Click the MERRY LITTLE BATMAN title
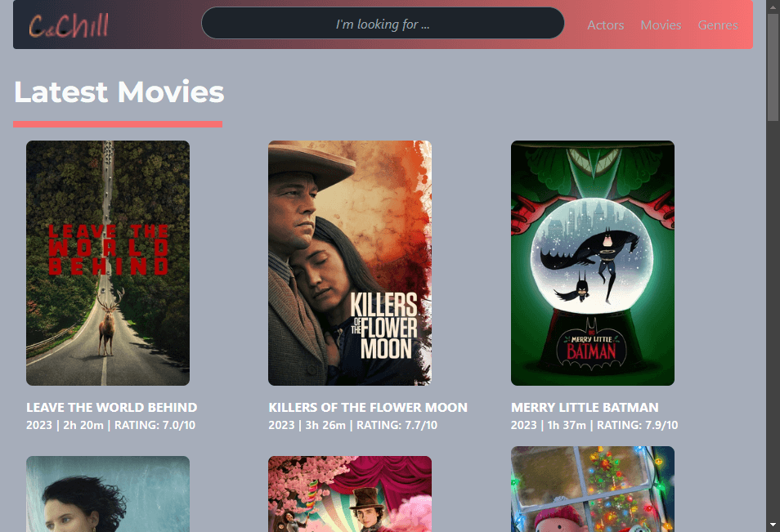The image size is (780, 532). [x=585, y=407]
